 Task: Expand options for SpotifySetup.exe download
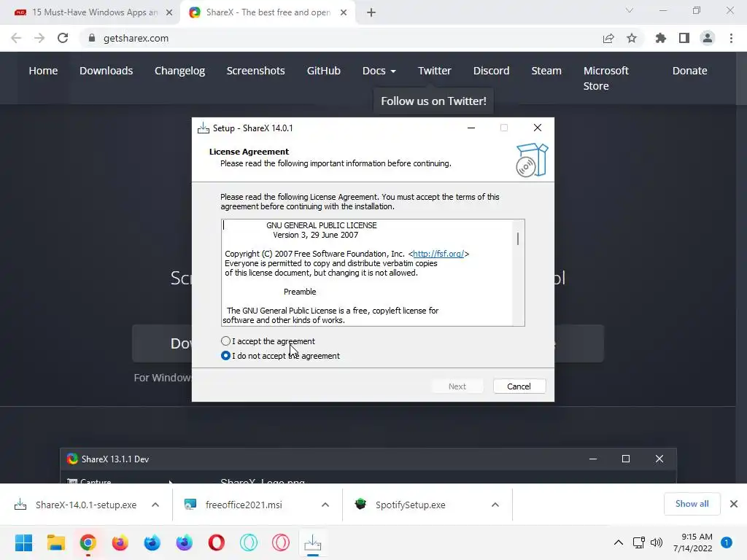tap(495, 505)
